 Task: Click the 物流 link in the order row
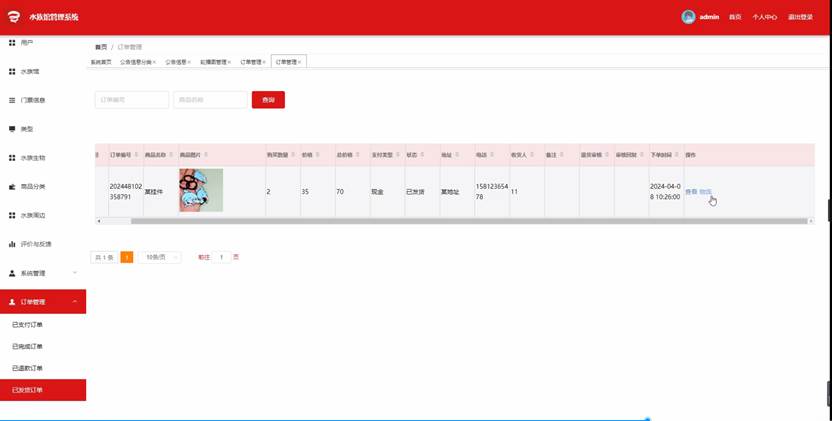point(705,192)
